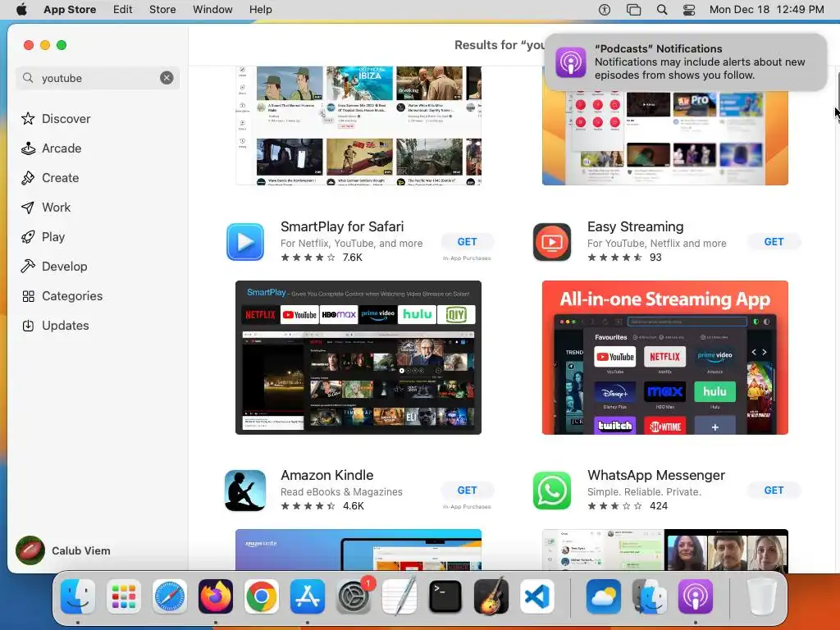Launch Google Chrome from the Dock
840x630 pixels.
(x=262, y=596)
